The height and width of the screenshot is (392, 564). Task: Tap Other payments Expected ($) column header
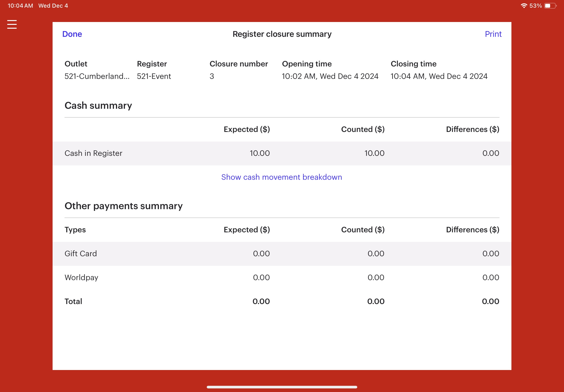pos(247,230)
